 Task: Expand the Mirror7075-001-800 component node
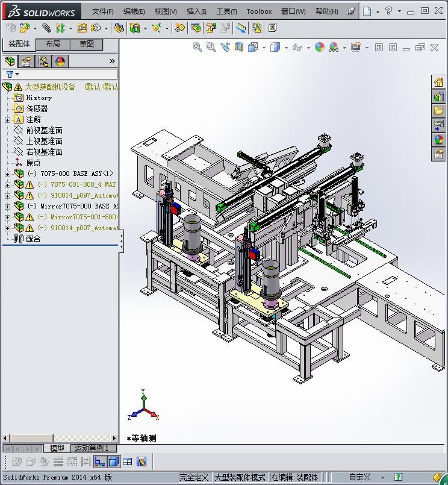[x=7, y=217]
